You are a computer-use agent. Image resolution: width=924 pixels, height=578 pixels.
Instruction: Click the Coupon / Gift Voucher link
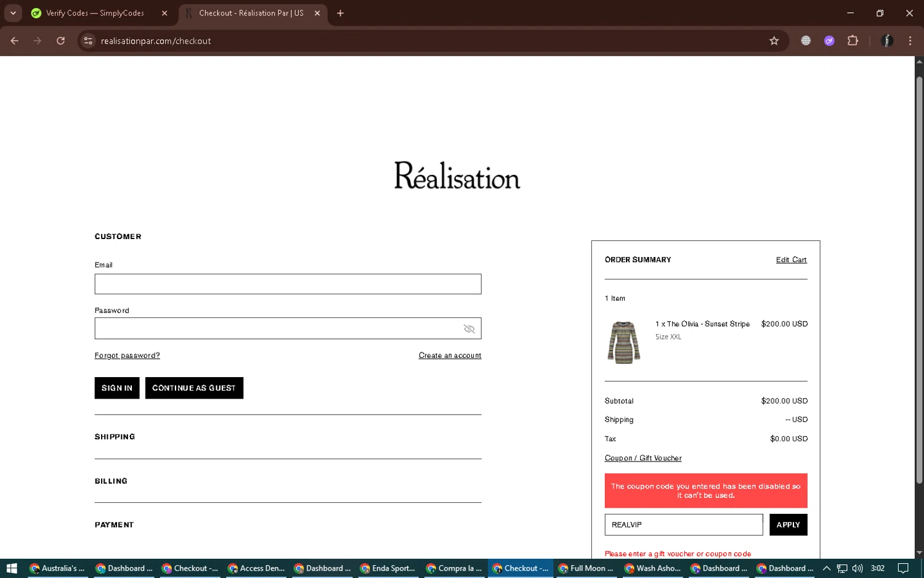(643, 458)
